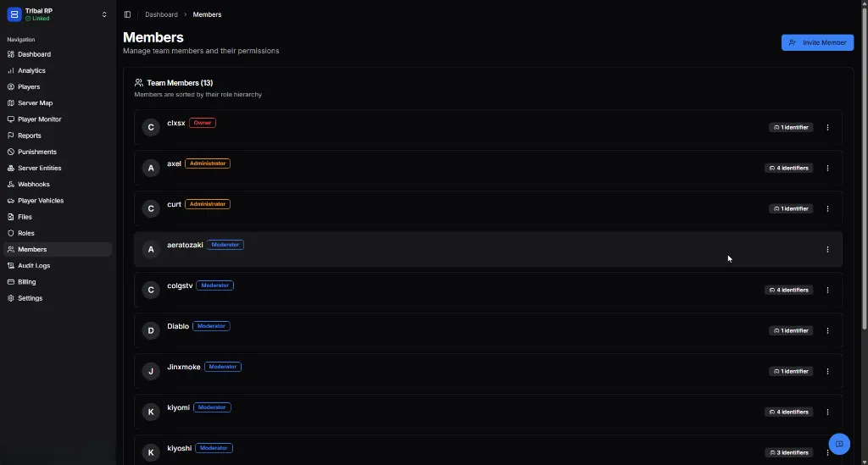Click the Player Vehicles car icon
This screenshot has height=465, width=868.
pos(10,201)
